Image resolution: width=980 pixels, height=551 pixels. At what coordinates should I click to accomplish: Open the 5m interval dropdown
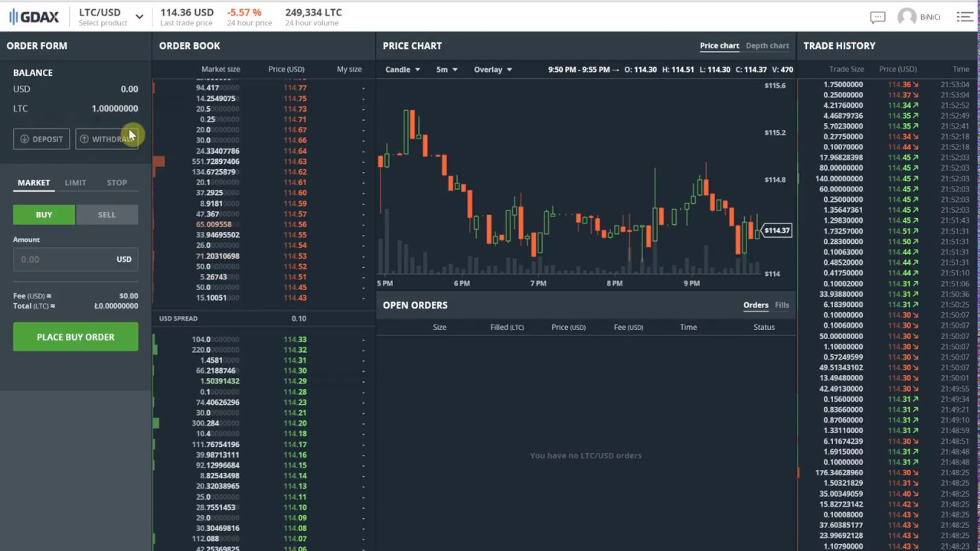coord(447,70)
